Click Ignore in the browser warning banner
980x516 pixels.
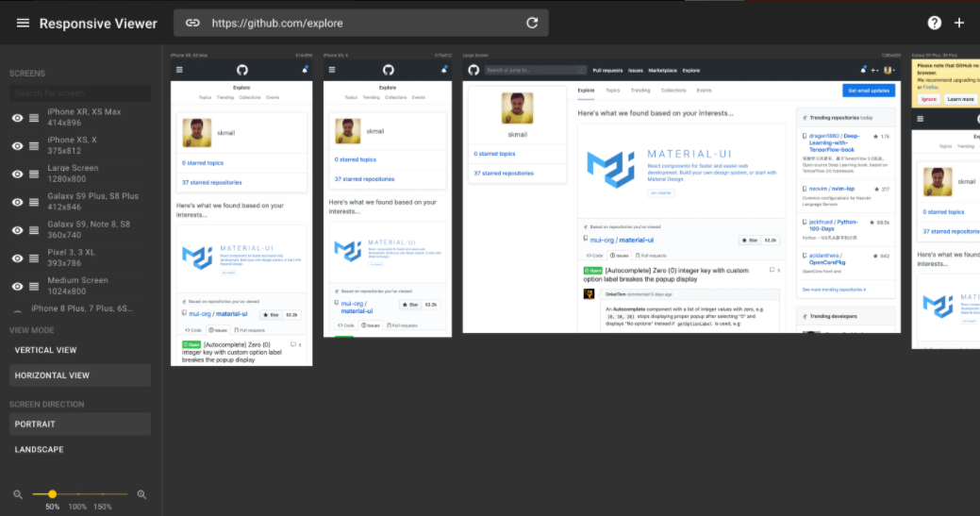click(929, 99)
